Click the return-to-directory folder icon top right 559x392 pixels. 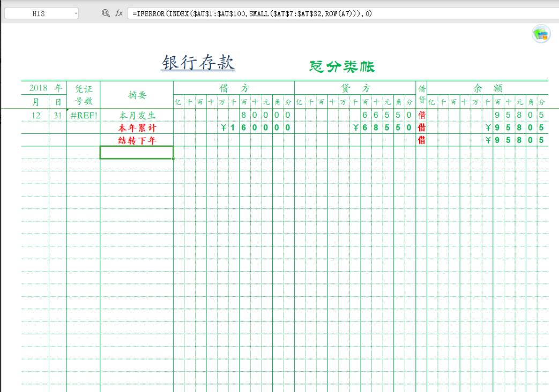tap(541, 34)
